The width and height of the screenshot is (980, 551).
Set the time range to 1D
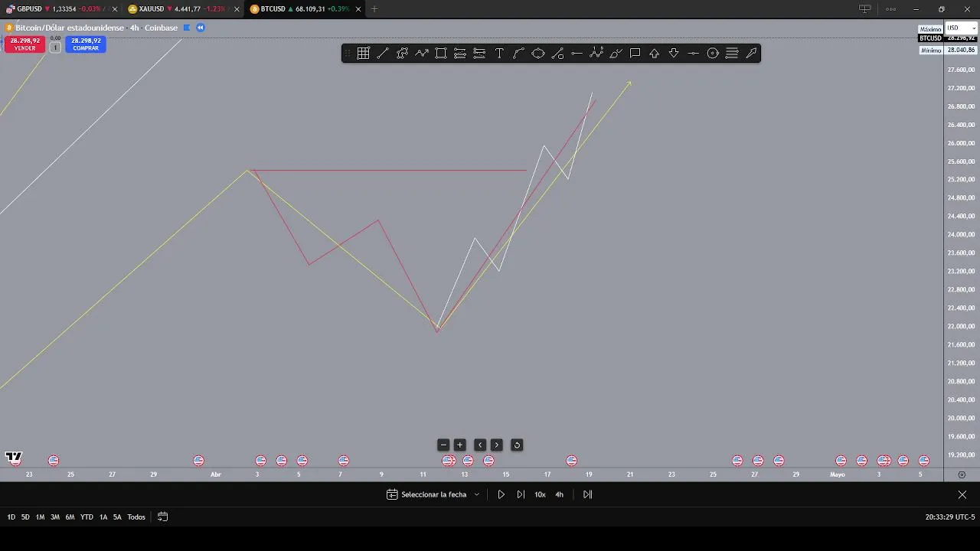click(11, 517)
